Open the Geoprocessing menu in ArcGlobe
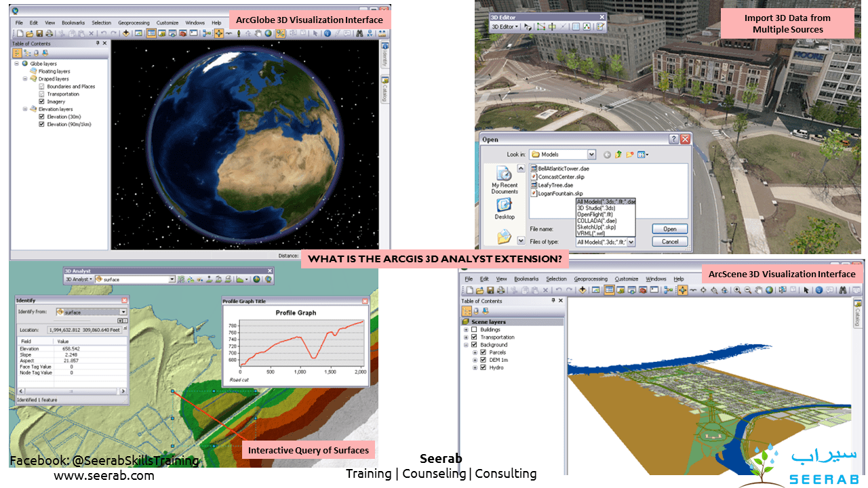The image size is (868, 488). coord(134,22)
